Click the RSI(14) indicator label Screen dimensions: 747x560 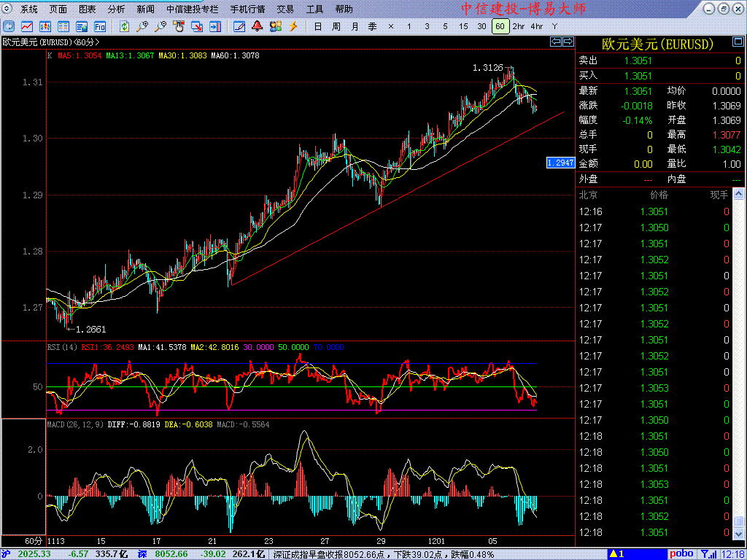[63, 348]
